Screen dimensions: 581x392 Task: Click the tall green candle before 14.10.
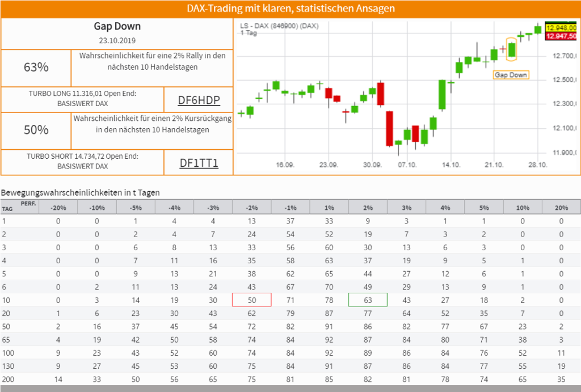click(441, 95)
